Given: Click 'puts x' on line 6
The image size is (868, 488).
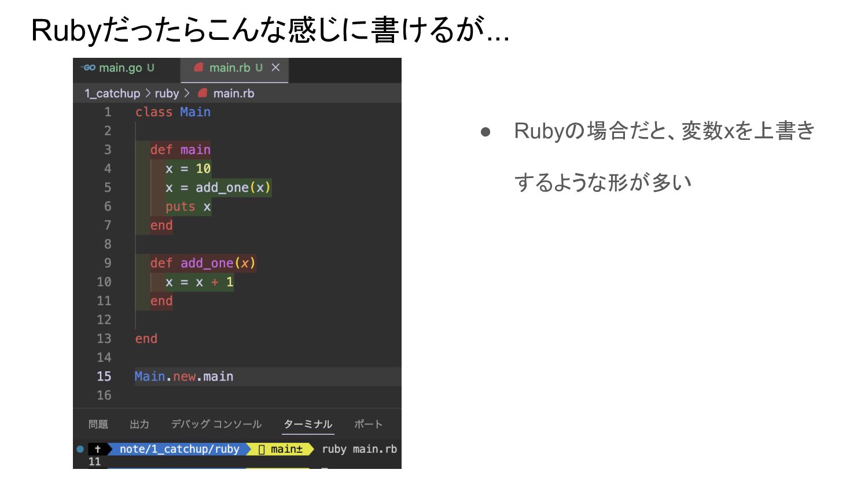Looking at the screenshot, I should point(188,206).
